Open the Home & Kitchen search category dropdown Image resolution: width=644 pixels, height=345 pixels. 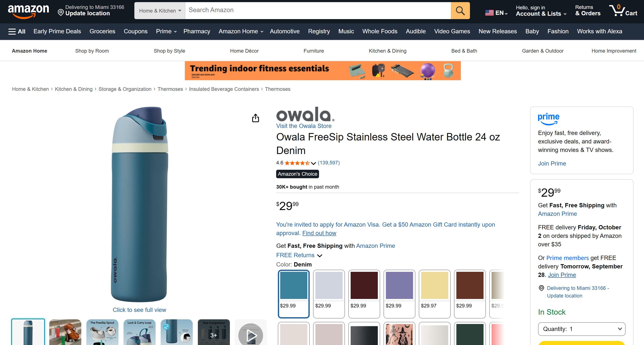tap(160, 11)
